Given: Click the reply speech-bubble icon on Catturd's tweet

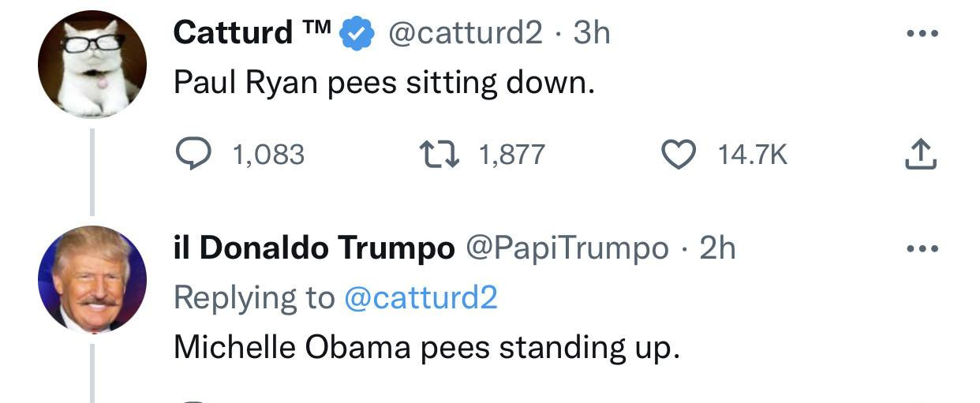Looking at the screenshot, I should (193, 154).
